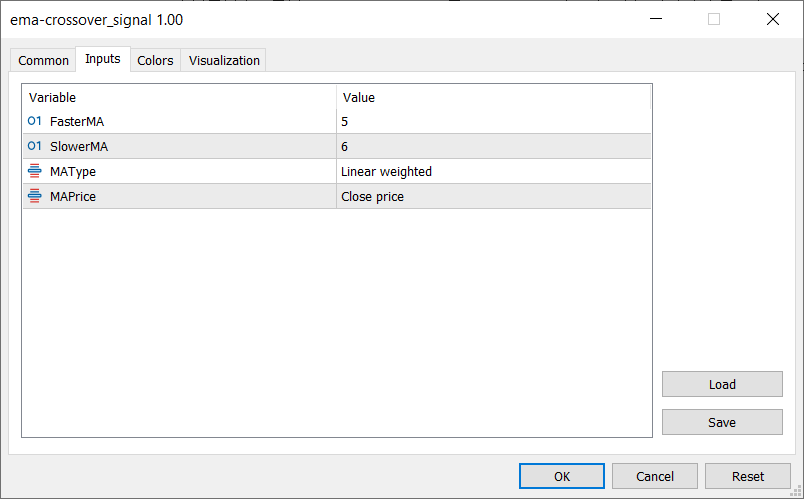Select the enum icon next to MAPrice
Screen dimensions: 804x499
click(x=35, y=196)
